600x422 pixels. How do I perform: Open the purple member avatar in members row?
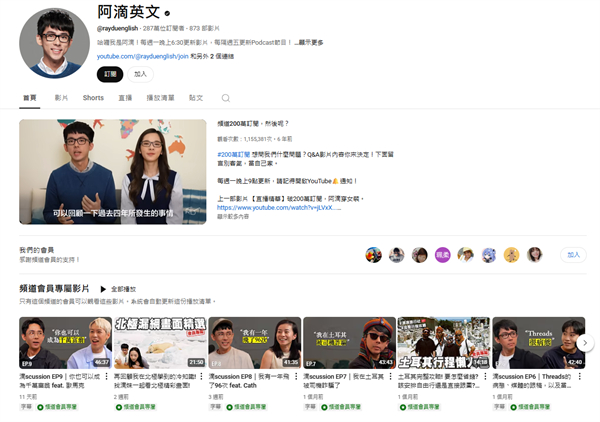coord(442,255)
